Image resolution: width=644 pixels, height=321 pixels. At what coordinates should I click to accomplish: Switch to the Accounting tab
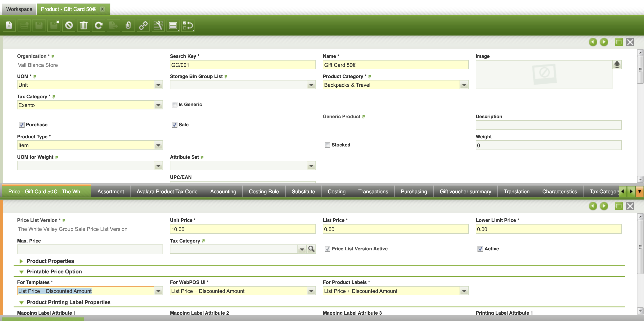223,192
